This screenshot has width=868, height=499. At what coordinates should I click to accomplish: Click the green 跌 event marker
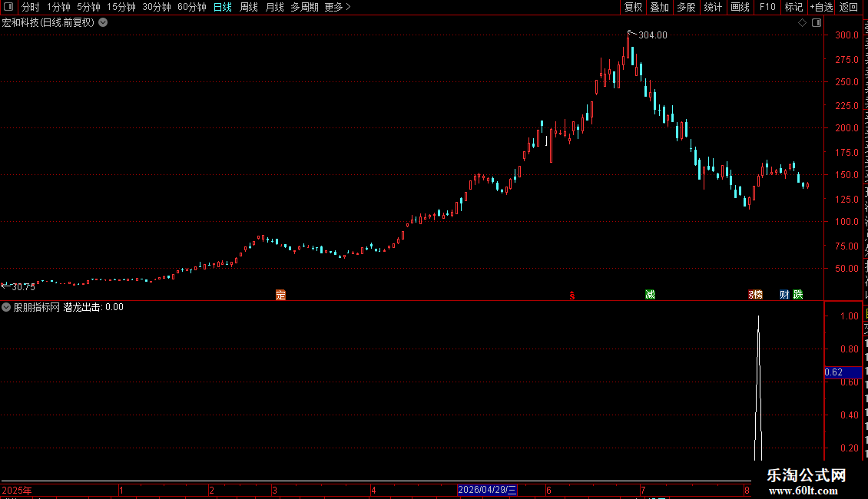tap(797, 294)
